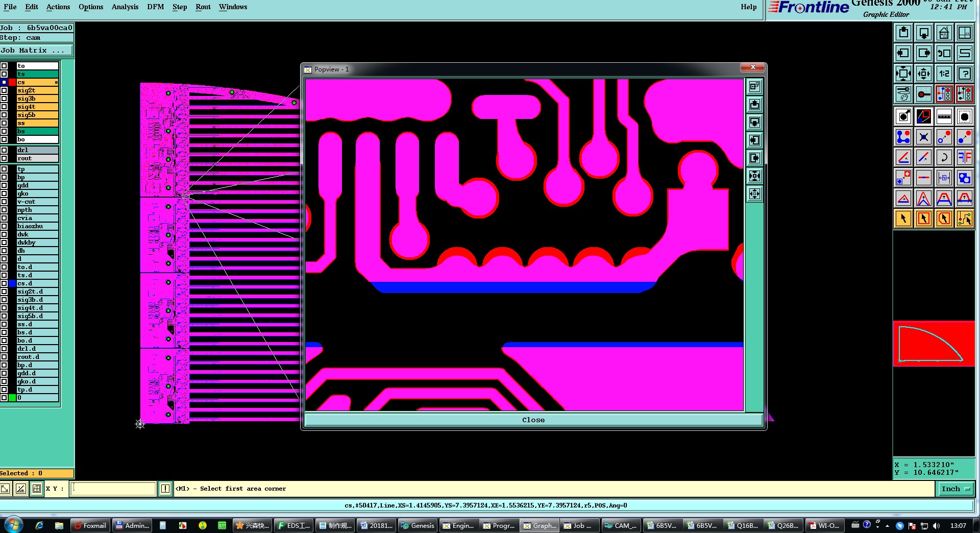
Task: Click the X Y coordinate input field
Action: pyautogui.click(x=113, y=489)
